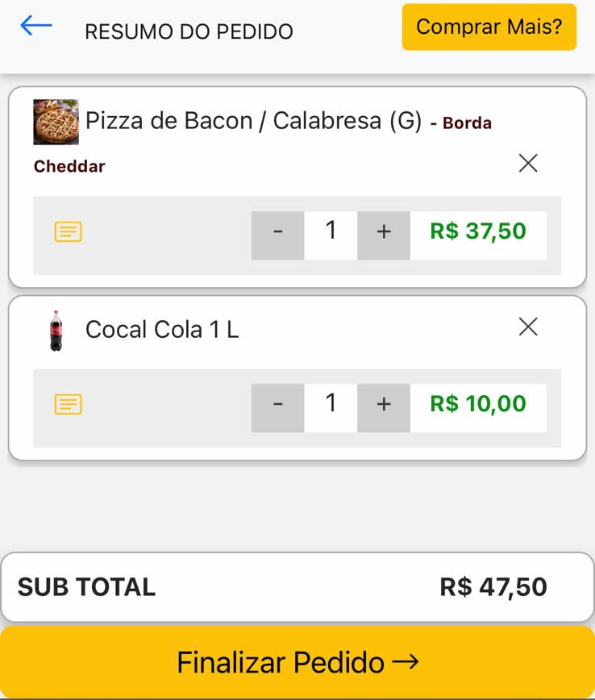Increase the Cocal Cola quantity
The height and width of the screenshot is (700, 595).
[x=384, y=408]
